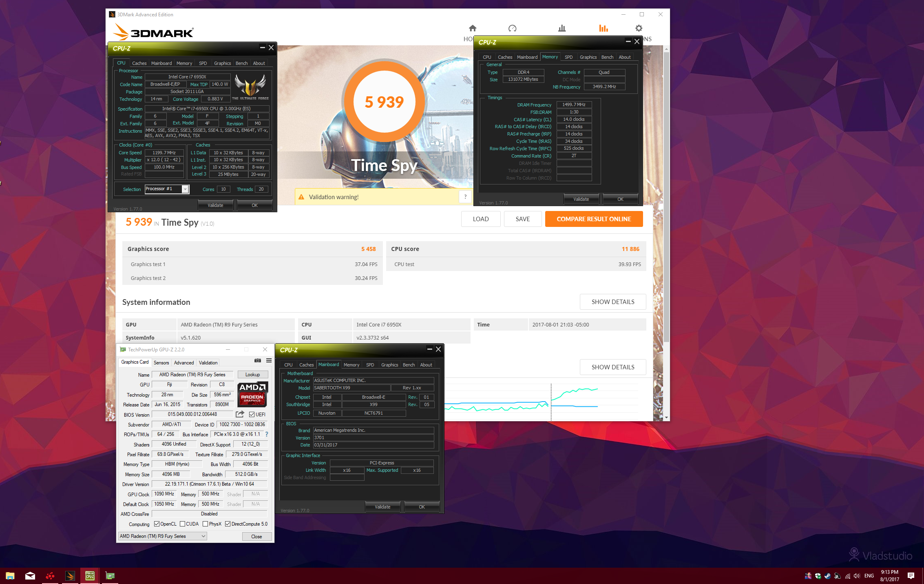Toggle OpenCL checkbox in GPU-Z
This screenshot has width=924, height=584.
157,524
